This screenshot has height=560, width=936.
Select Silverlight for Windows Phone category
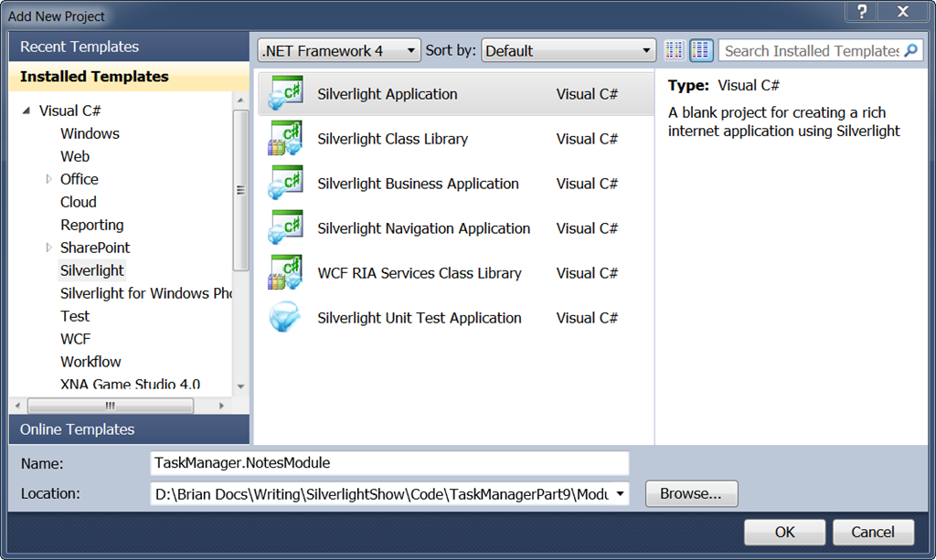145,293
